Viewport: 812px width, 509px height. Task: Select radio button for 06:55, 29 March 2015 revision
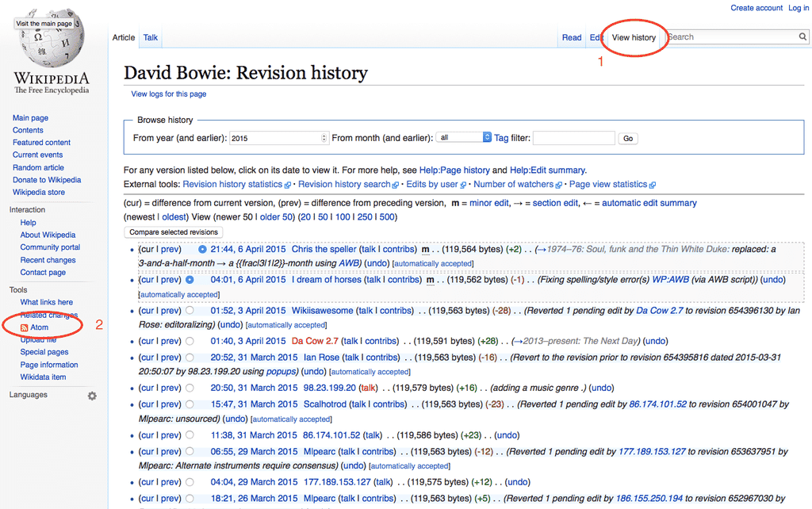190,452
